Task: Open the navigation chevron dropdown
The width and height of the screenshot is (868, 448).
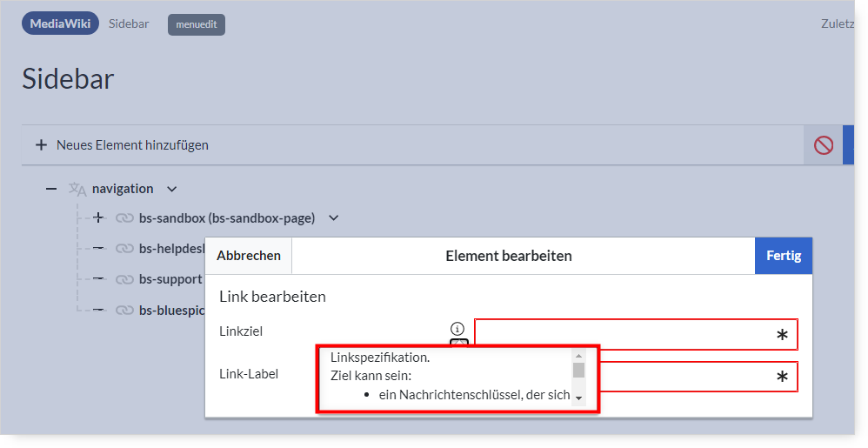Action: coord(171,190)
